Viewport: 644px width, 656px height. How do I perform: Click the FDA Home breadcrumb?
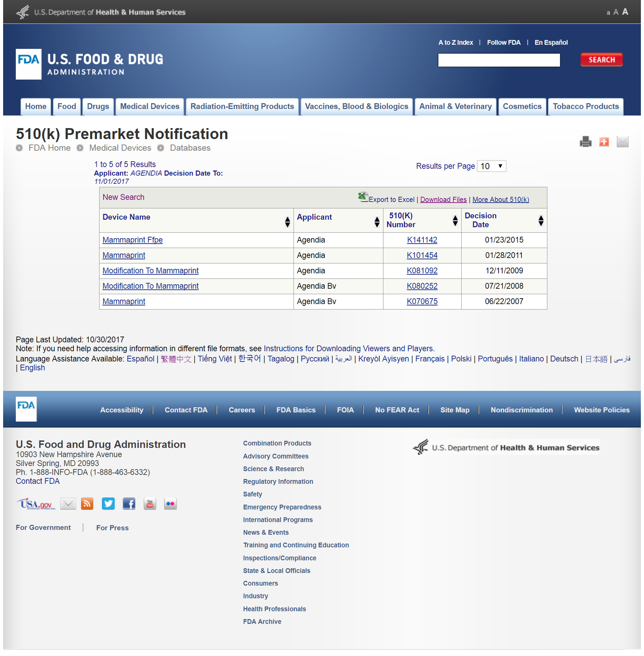coord(49,148)
